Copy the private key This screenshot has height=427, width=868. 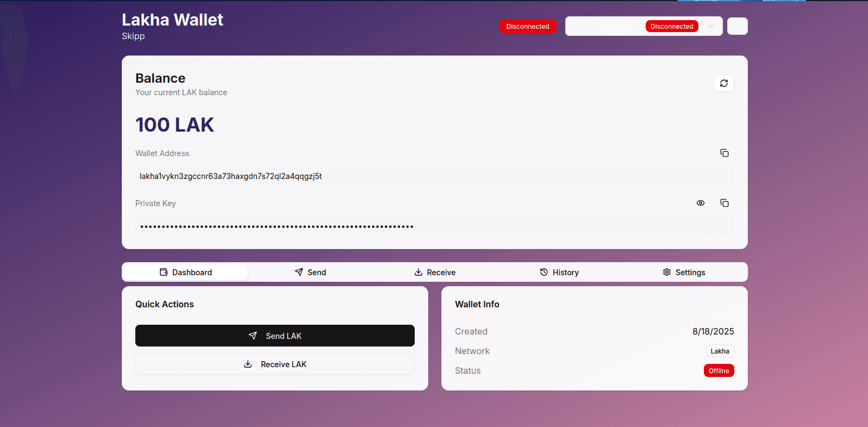click(724, 203)
